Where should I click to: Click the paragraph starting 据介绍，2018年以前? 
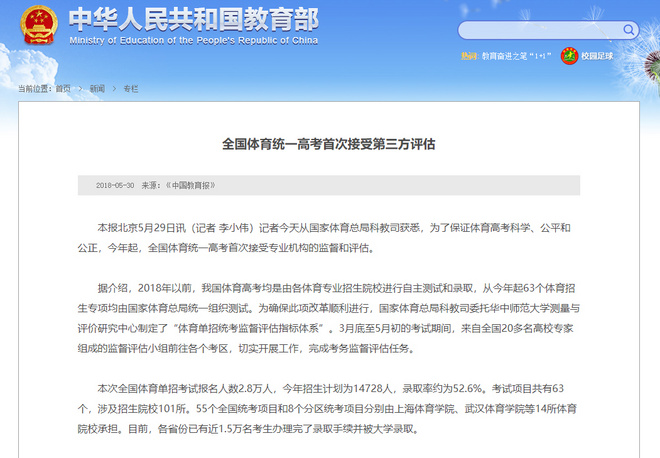[x=329, y=318]
